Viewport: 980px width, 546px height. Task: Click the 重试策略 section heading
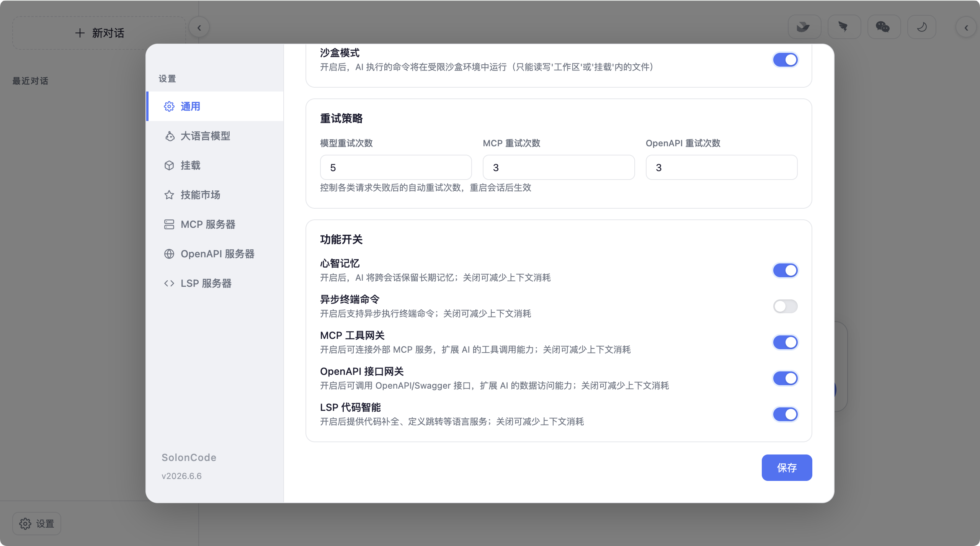pyautogui.click(x=341, y=119)
